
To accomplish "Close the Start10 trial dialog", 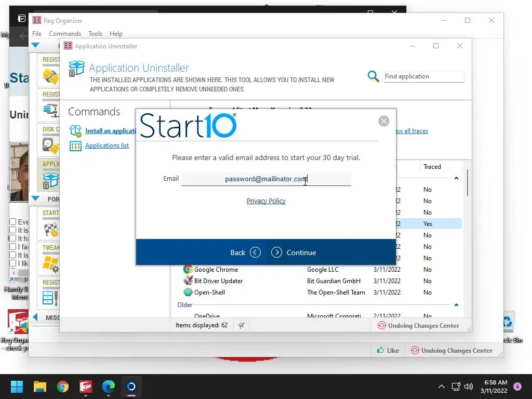I will (384, 121).
